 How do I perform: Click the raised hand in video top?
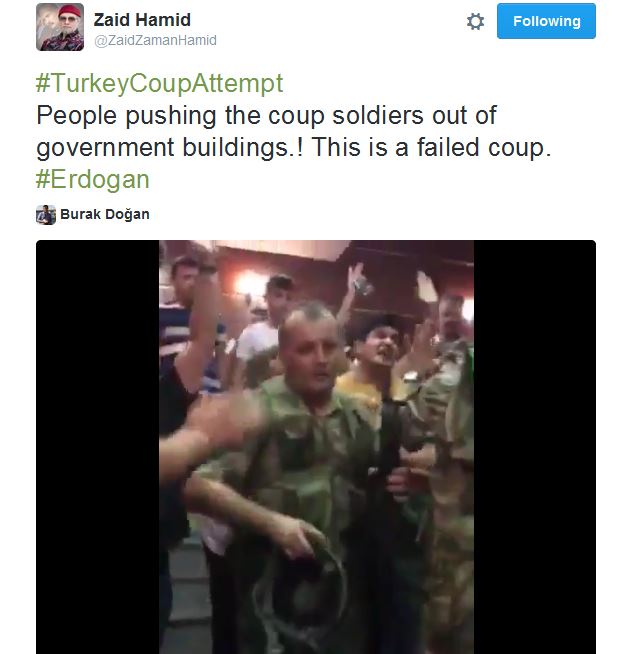coord(359,279)
